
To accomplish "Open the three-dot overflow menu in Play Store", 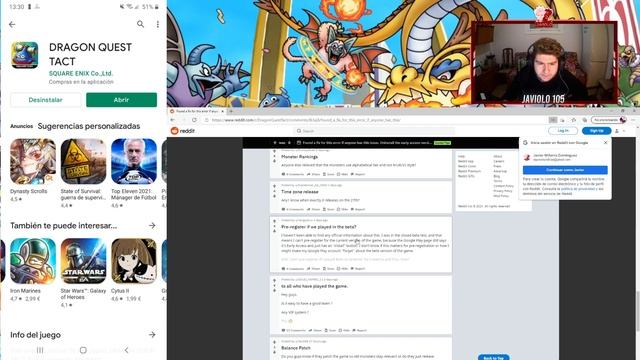I will (x=158, y=24).
